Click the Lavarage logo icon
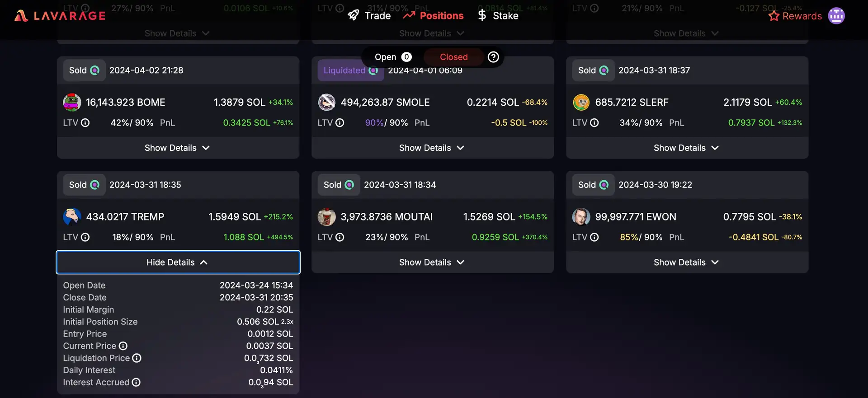868x398 pixels. pyautogui.click(x=21, y=16)
